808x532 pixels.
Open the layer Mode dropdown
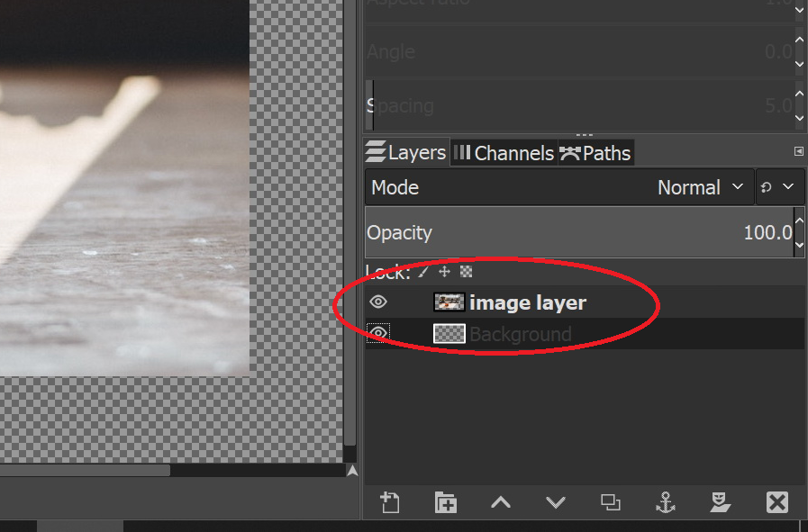(x=559, y=187)
